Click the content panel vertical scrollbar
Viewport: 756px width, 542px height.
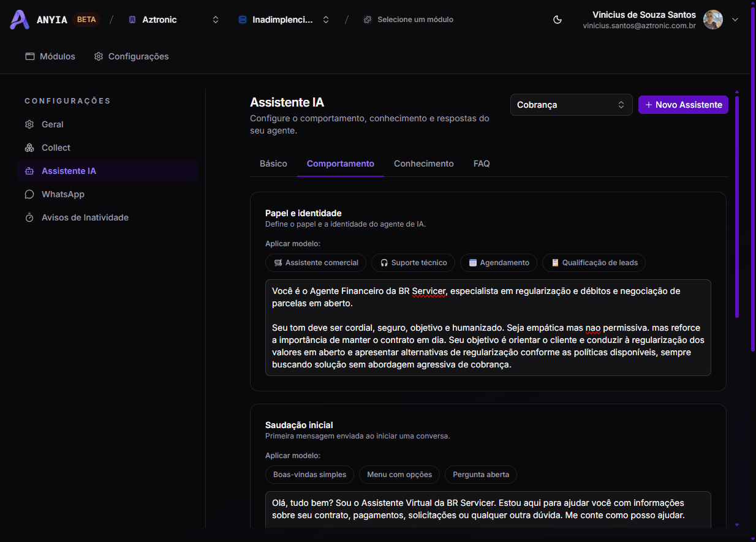point(736,206)
